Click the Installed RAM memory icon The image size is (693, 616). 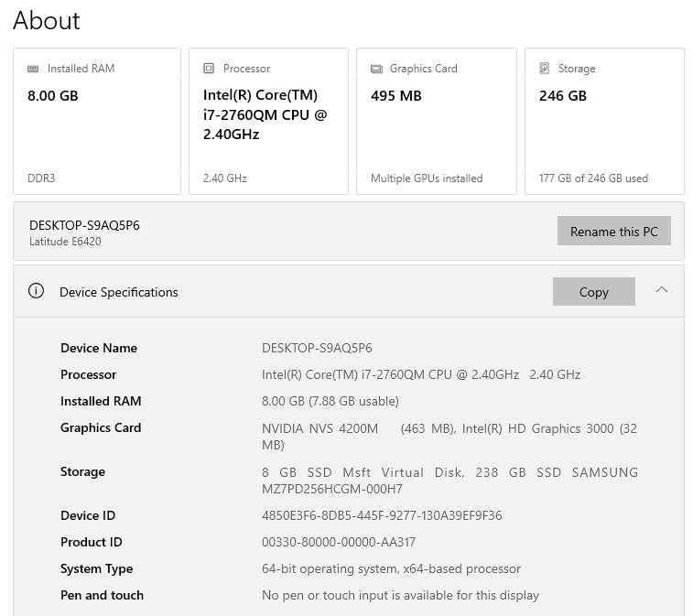[x=34, y=69]
